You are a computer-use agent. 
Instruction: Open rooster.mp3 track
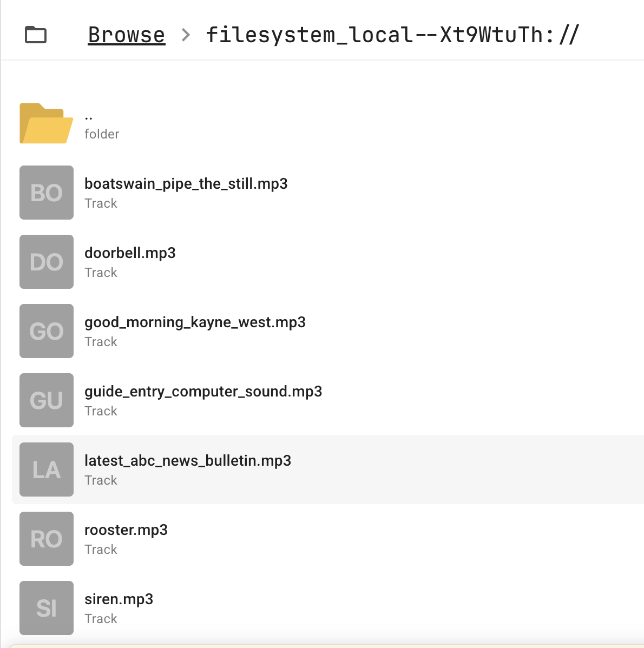(126, 530)
